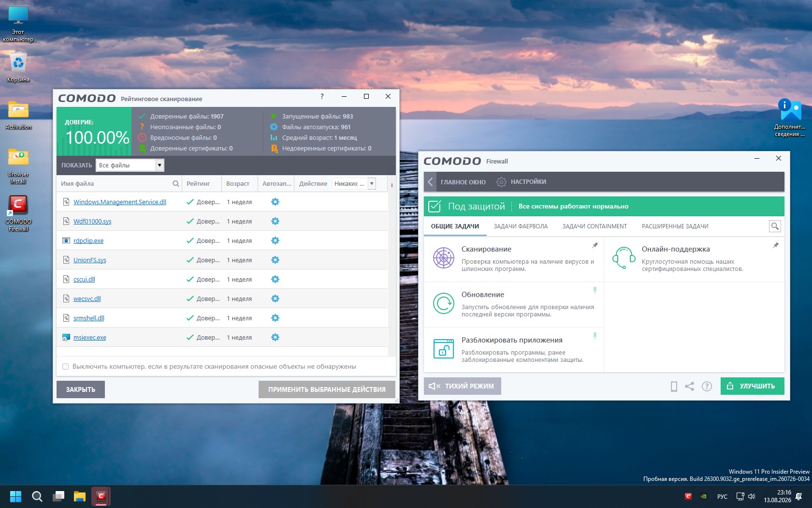This screenshot has width=812, height=508.
Task: Toggle silent mode (ТИХИЙ РЕЖИМ)
Action: (x=463, y=386)
